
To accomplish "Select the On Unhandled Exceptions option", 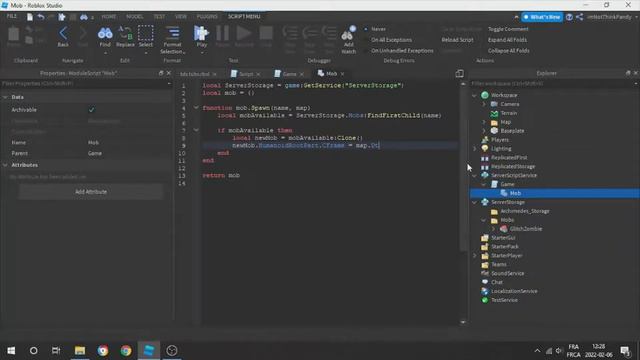I will (x=402, y=51).
